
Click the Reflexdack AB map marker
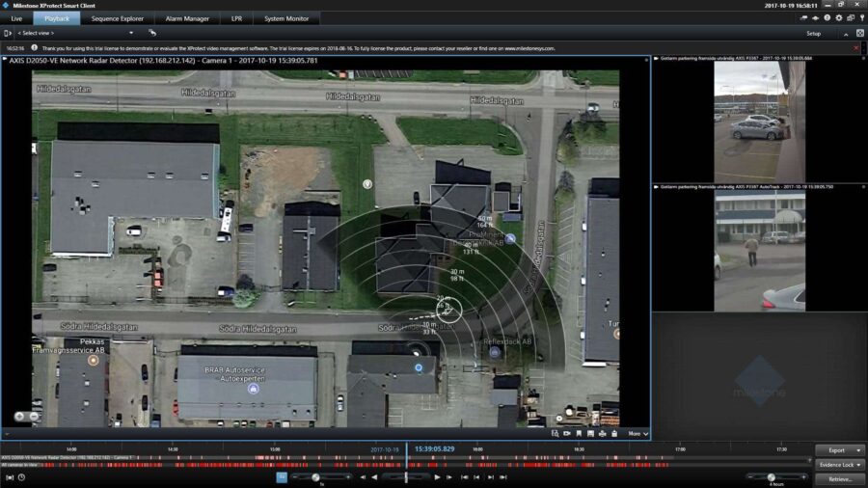[495, 352]
